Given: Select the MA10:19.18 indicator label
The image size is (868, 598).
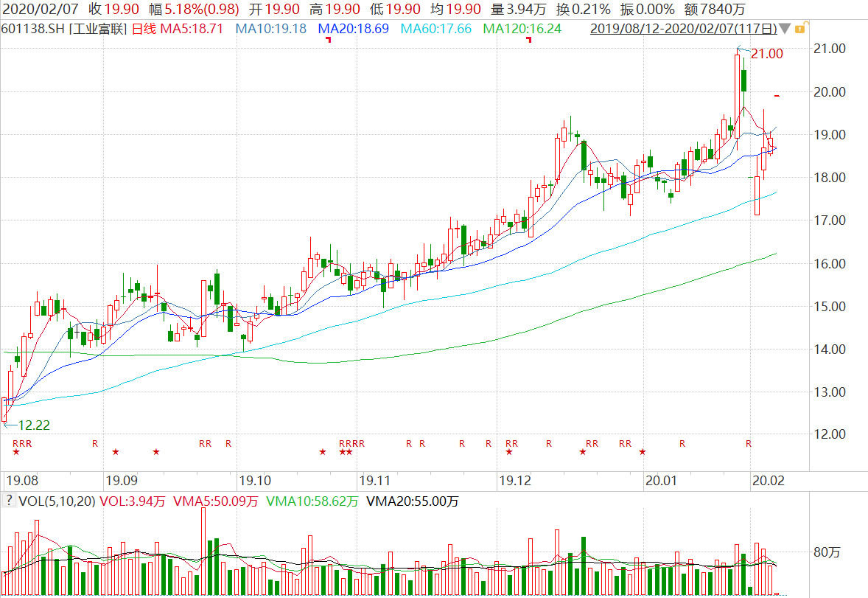Looking at the screenshot, I should coord(270,29).
